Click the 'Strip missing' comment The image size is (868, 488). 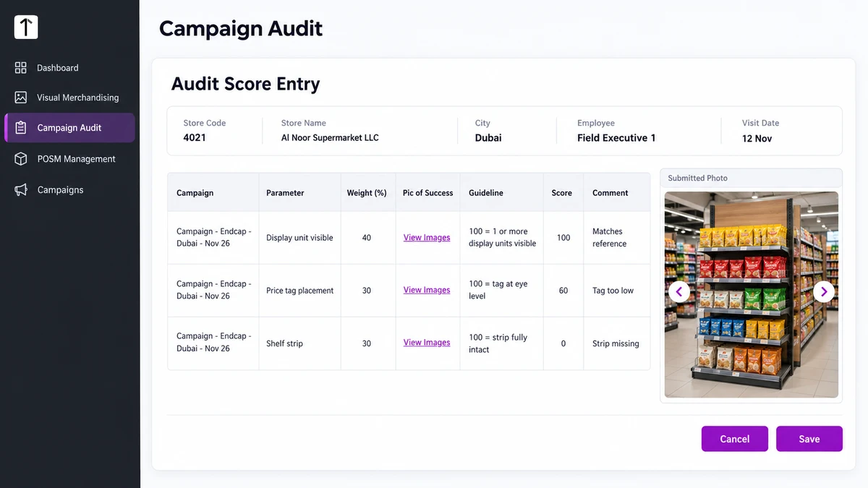coord(616,343)
